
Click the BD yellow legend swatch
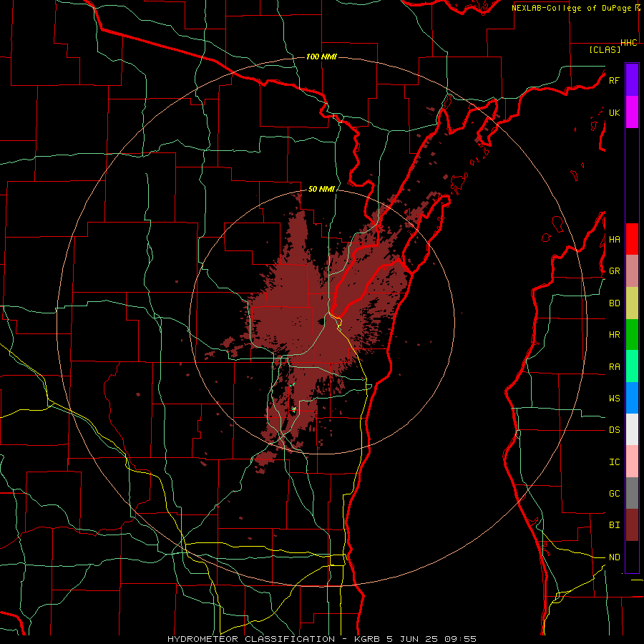click(x=632, y=303)
